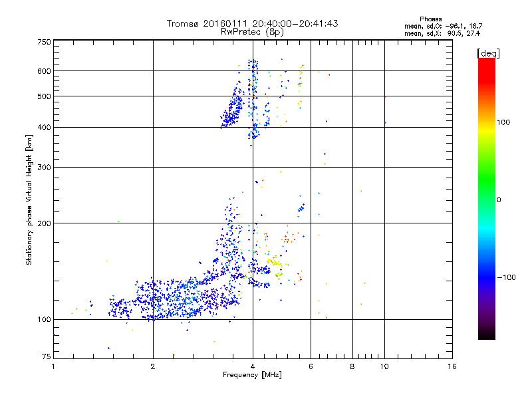The height and width of the screenshot is (399, 532).
Task: Click the height axis tick label "200"
Action: point(44,223)
